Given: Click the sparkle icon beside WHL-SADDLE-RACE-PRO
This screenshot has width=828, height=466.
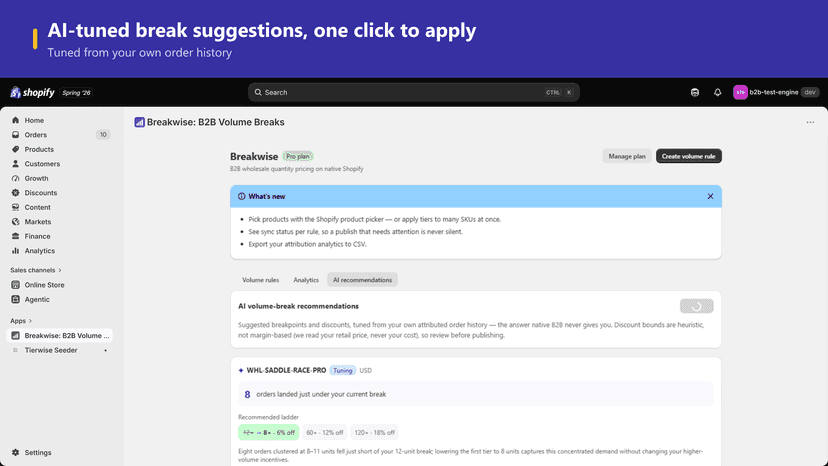Looking at the screenshot, I should [x=241, y=370].
